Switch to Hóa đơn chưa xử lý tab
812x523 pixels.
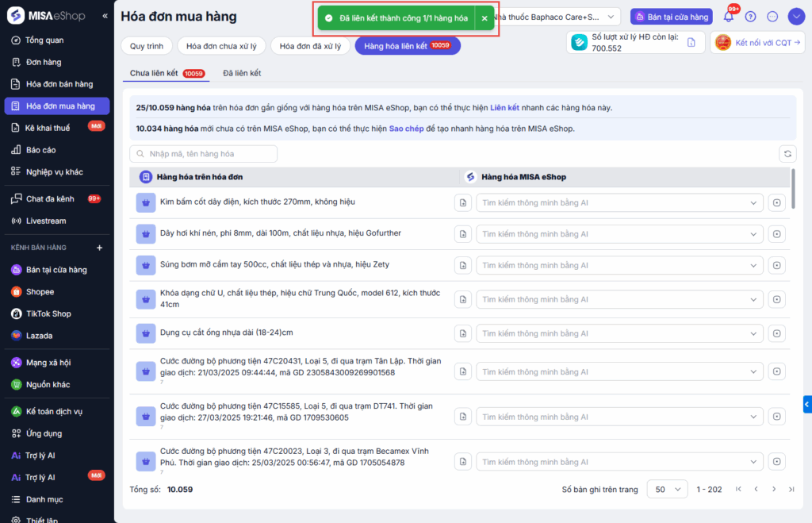[x=222, y=46]
